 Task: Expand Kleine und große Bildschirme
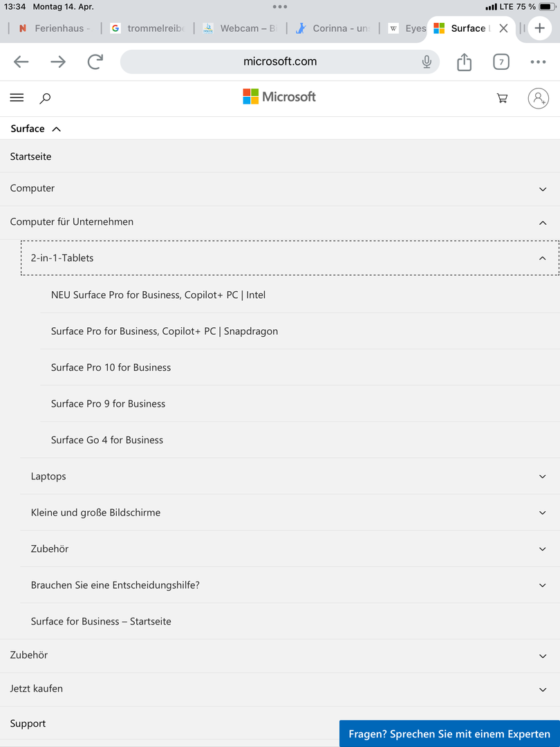[x=542, y=513]
